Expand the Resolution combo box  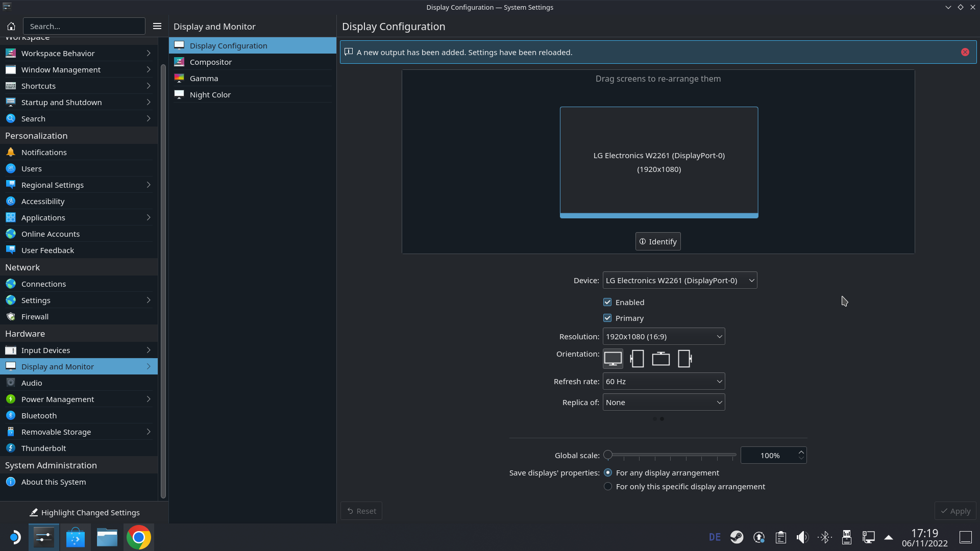point(664,336)
